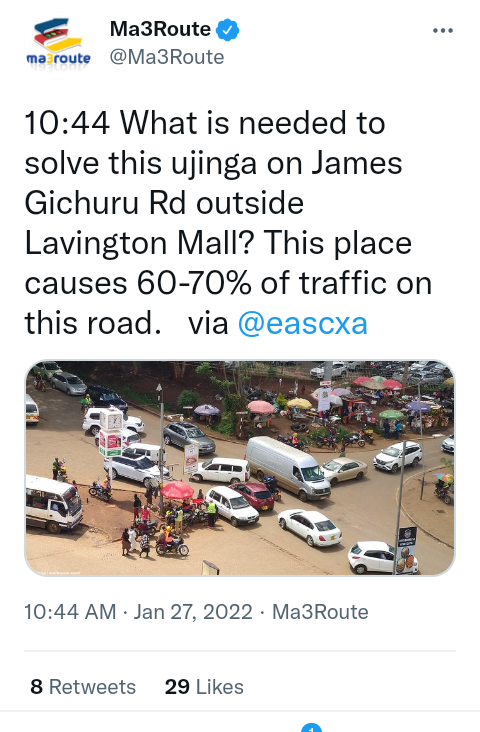
Task: View the 8 Retweets list
Action: coord(83,687)
